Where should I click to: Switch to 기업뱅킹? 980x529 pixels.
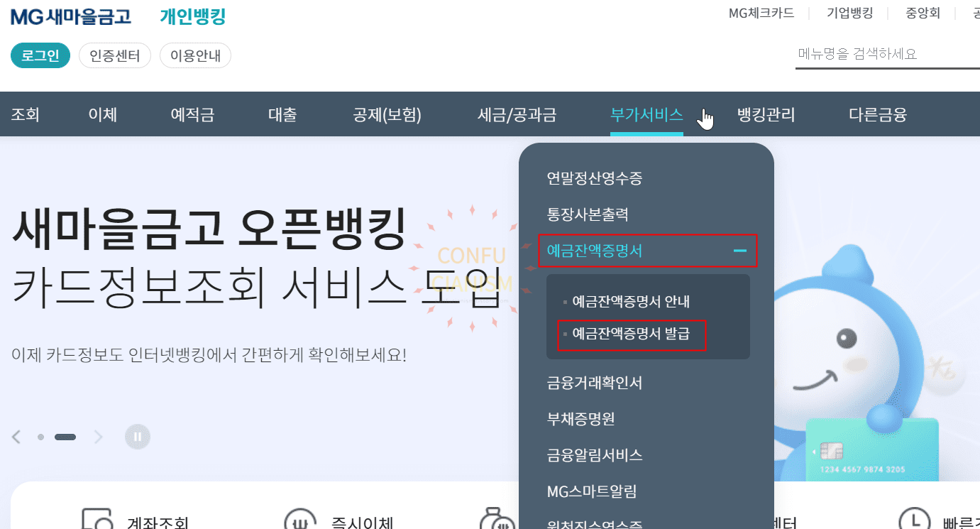click(849, 13)
